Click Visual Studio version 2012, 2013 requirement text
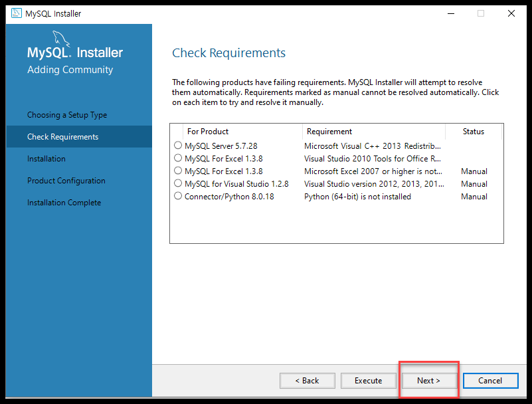Image resolution: width=532 pixels, height=404 pixels. (x=374, y=184)
